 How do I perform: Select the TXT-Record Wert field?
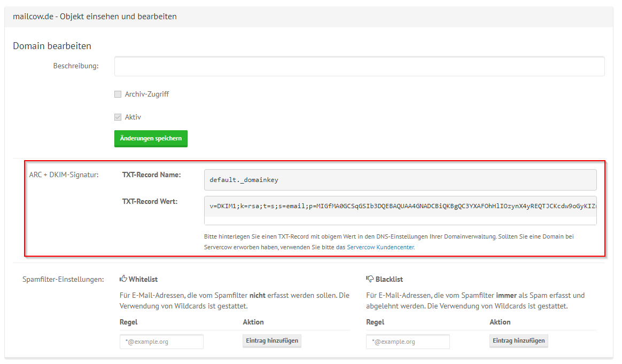tap(400, 209)
